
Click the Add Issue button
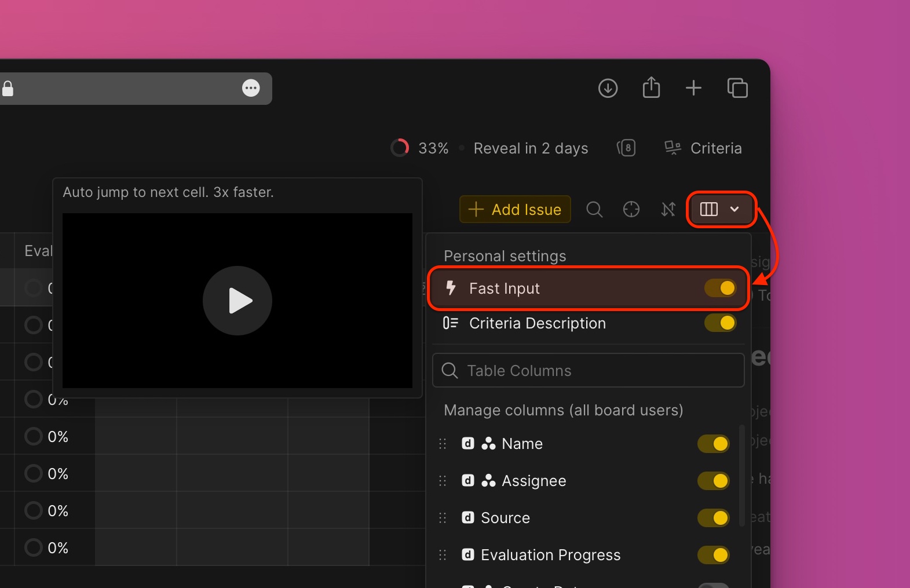coord(515,209)
